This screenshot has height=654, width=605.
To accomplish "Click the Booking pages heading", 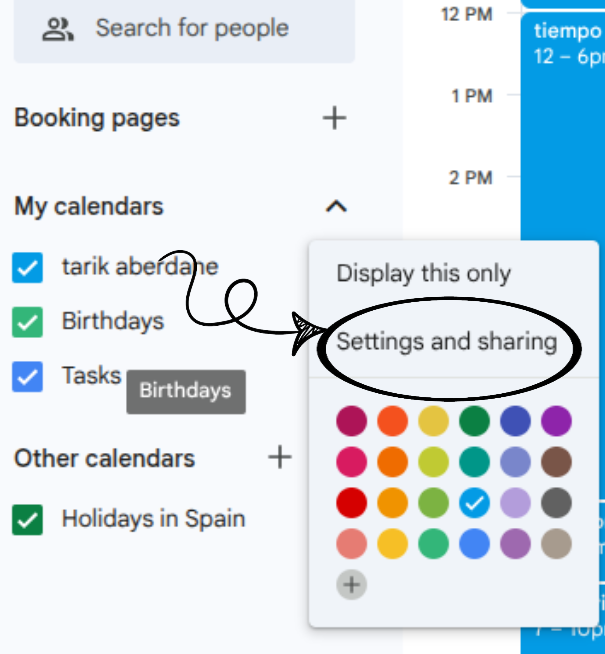I will click(97, 118).
